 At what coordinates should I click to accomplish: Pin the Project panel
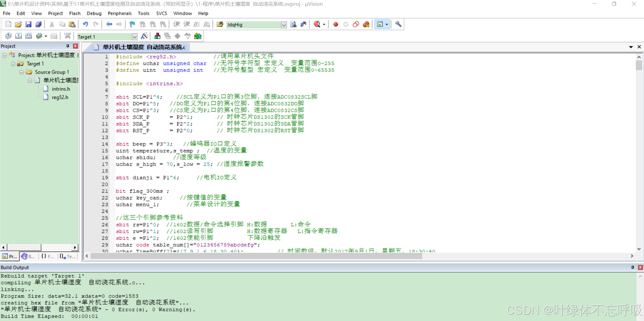[x=68, y=46]
